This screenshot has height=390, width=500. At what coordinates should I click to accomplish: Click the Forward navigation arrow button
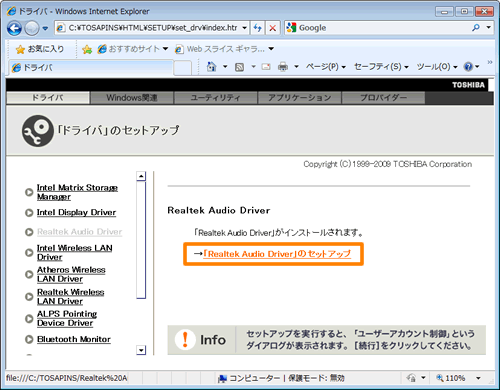(x=32, y=28)
